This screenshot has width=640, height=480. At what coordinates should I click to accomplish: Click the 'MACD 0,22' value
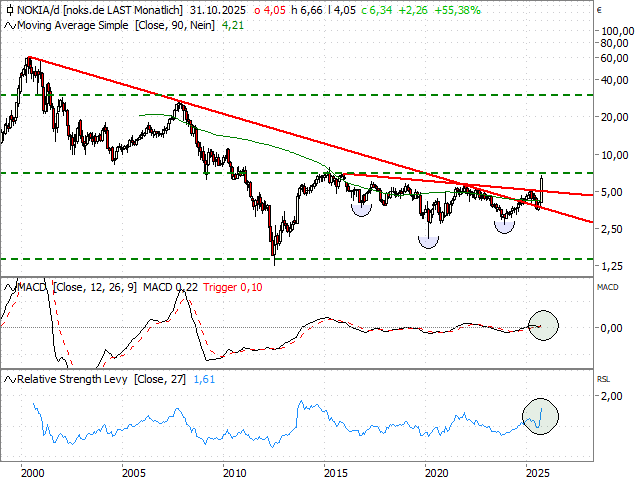170,287
